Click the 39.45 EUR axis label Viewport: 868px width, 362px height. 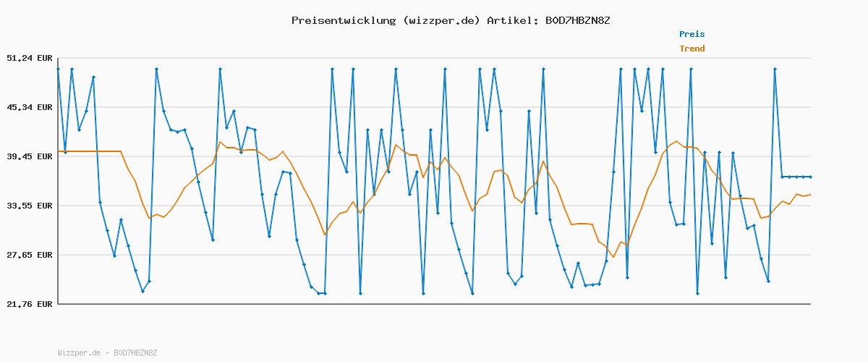click(30, 156)
